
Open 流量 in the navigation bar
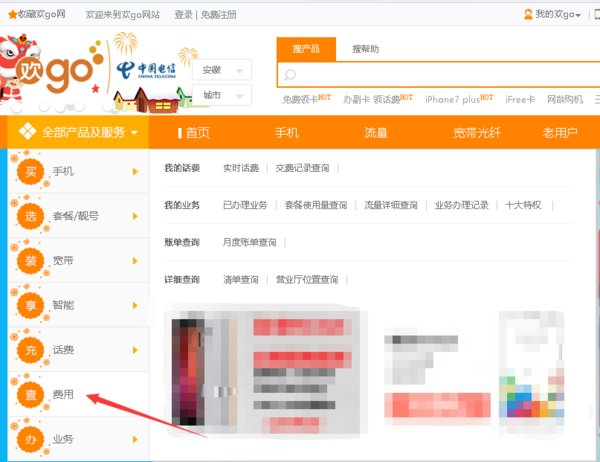pyautogui.click(x=376, y=132)
